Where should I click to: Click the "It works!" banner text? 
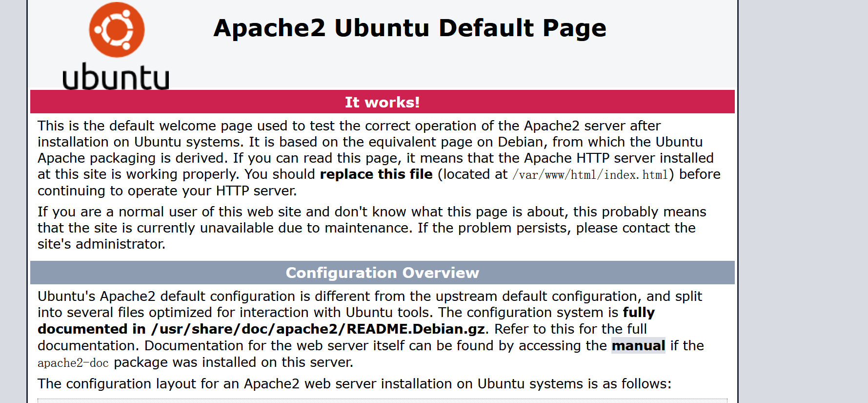pos(382,102)
